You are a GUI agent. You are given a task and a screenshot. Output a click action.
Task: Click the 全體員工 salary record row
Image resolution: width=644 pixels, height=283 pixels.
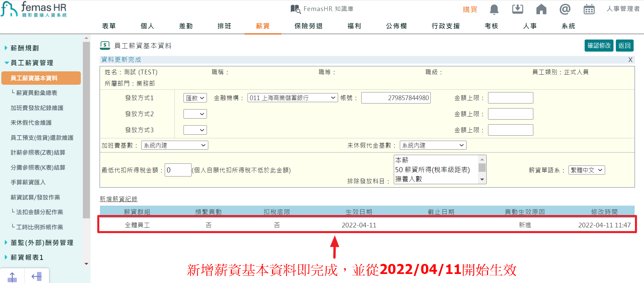[x=367, y=225]
